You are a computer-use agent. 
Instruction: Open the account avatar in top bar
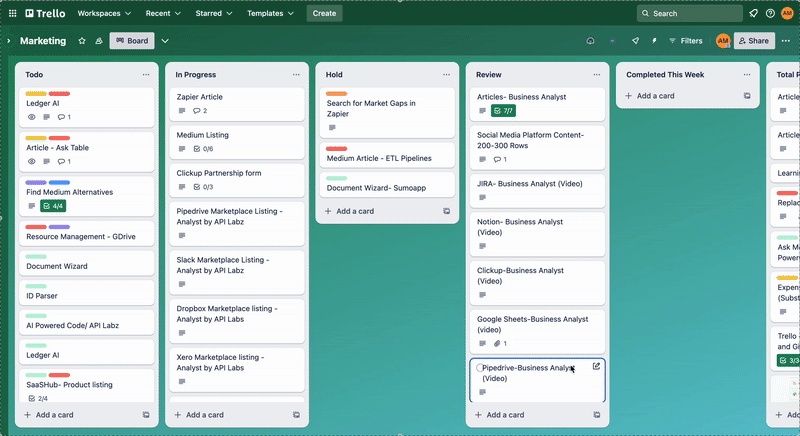tap(787, 13)
